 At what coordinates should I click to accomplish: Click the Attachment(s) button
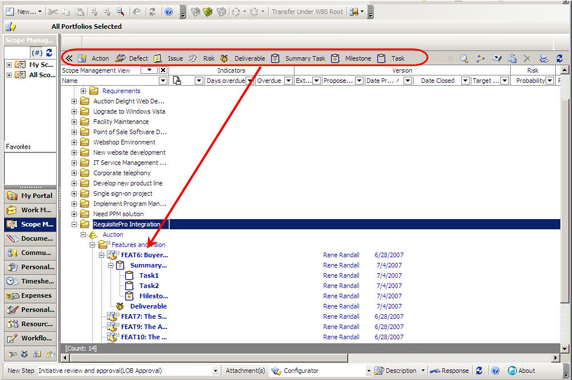tap(245, 371)
